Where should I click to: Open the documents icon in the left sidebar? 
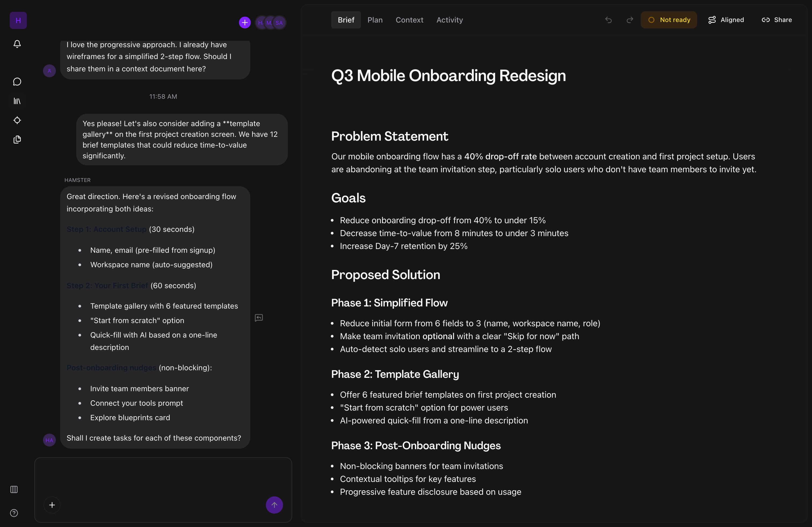(x=17, y=140)
